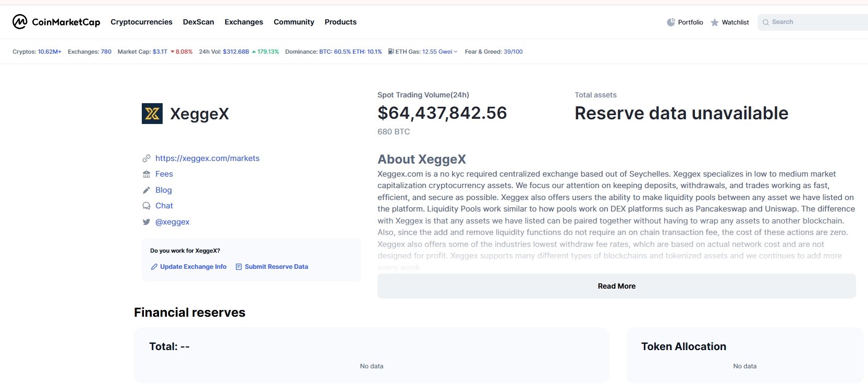Open the Cryptocurrencies menu
The width and height of the screenshot is (868, 385).
141,22
